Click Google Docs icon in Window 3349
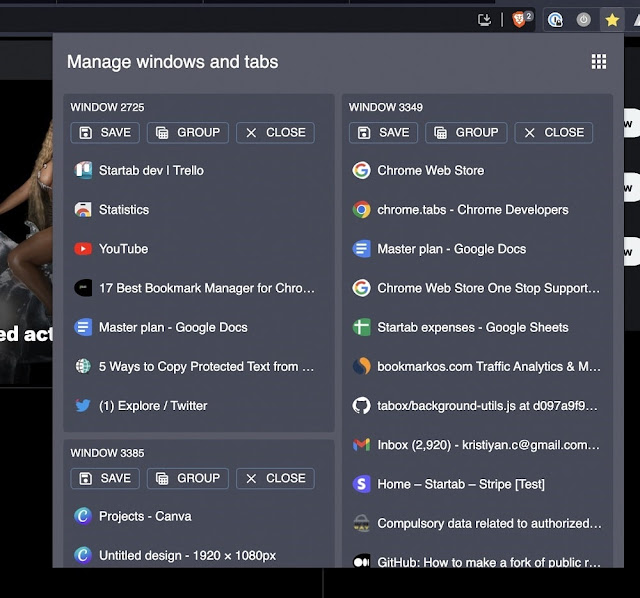 [362, 249]
